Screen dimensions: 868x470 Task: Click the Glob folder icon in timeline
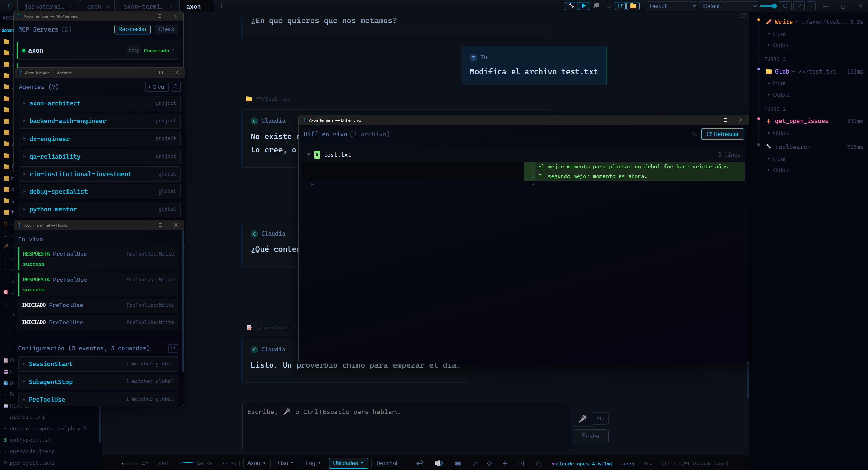click(x=769, y=71)
